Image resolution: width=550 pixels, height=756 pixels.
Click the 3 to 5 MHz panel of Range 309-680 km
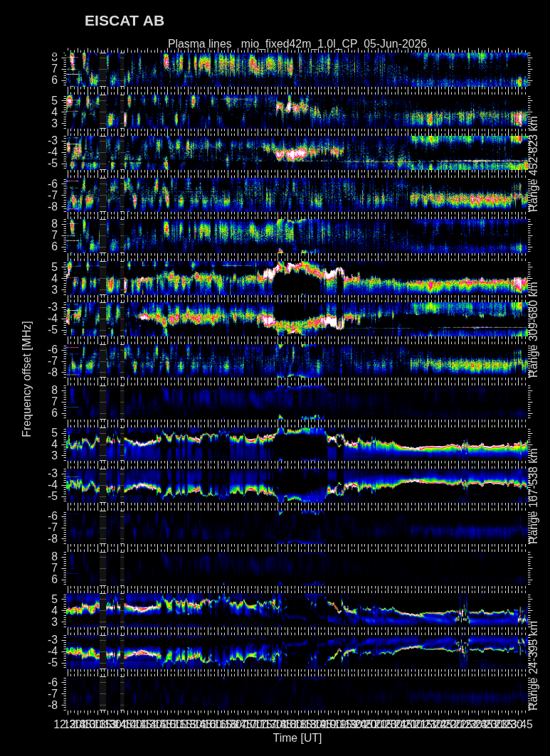[297, 277]
